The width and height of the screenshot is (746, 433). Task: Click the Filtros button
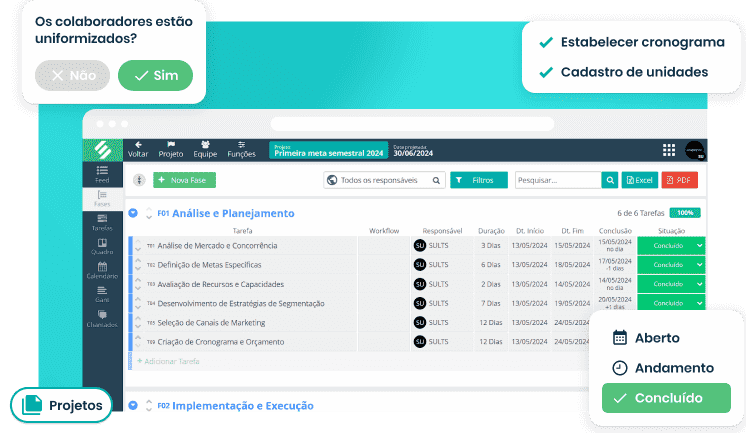pyautogui.click(x=479, y=180)
